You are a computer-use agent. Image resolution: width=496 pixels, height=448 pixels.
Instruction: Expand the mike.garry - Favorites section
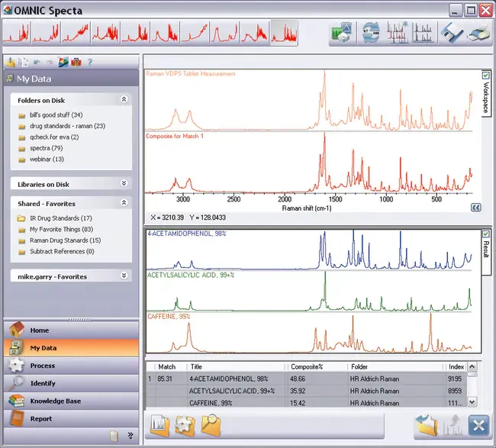(124, 276)
